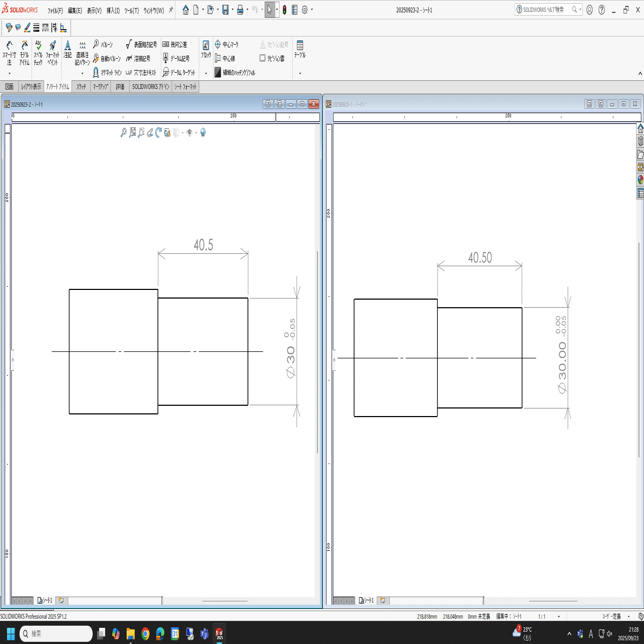Expand the display style dropdown in heads-up toolbar
Screen dimensions: 644x644
pos(182,133)
